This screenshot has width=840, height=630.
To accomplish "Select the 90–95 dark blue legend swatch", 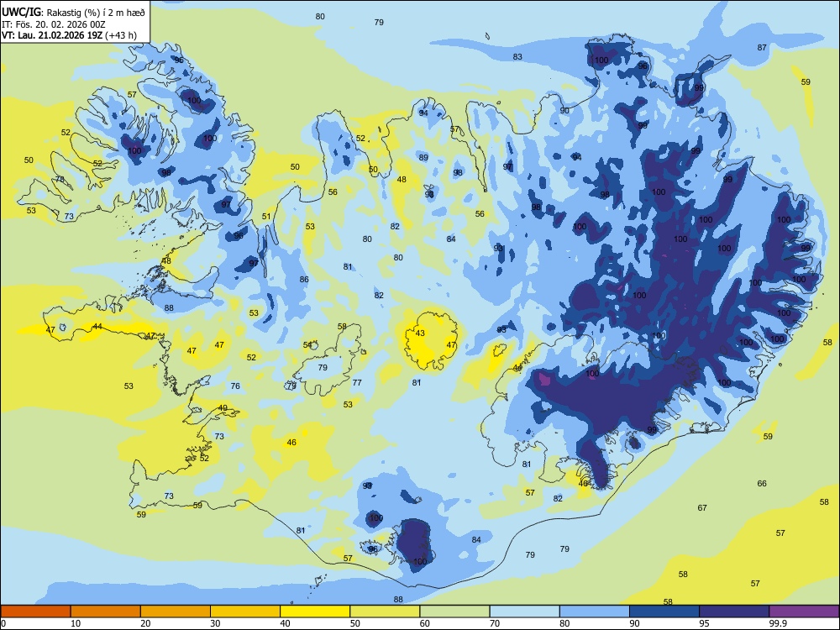I will tap(664, 612).
